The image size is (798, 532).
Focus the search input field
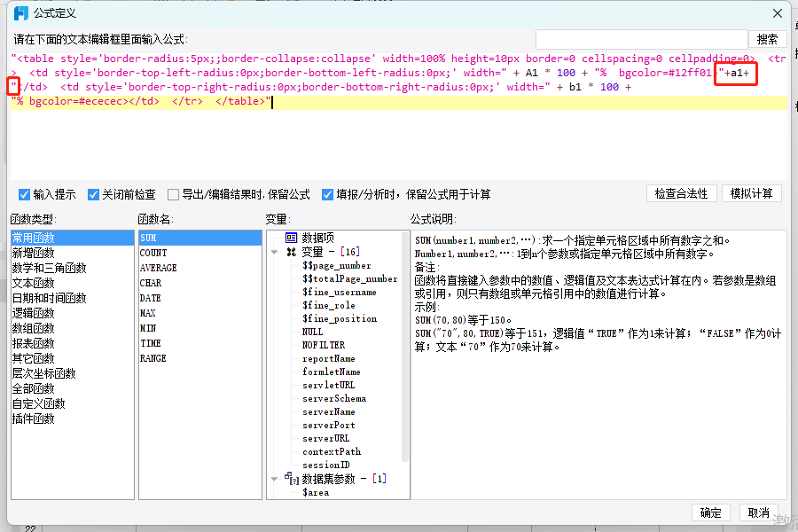coord(642,39)
